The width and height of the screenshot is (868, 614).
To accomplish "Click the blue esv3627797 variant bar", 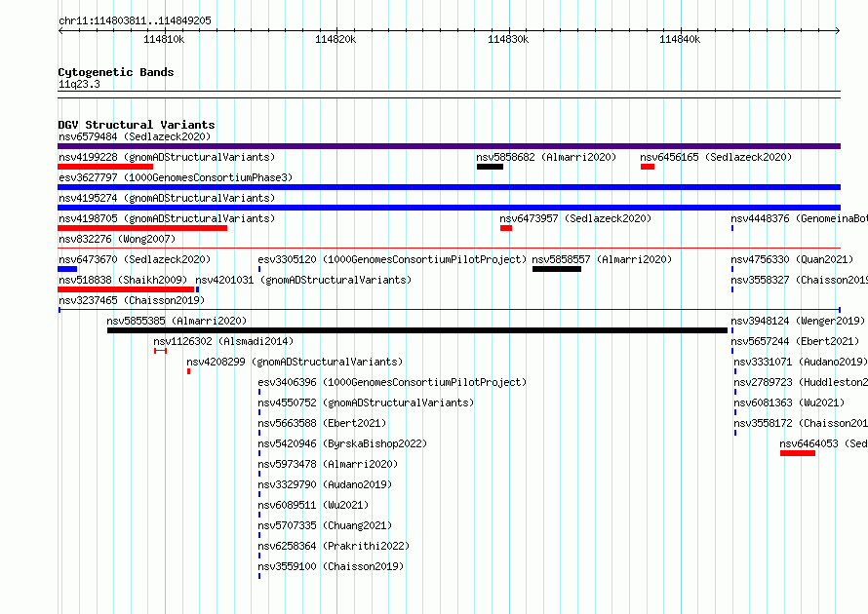I will click(x=449, y=187).
